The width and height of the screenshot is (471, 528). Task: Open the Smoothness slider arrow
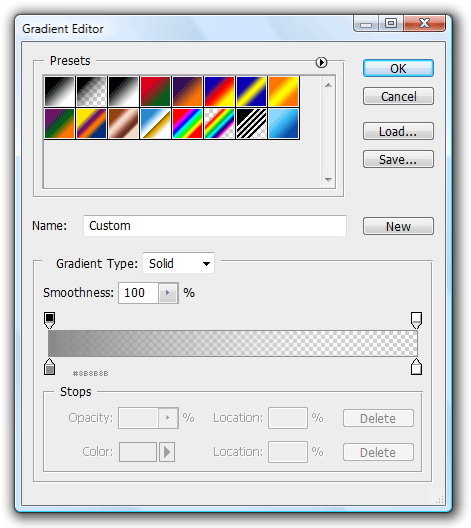click(168, 293)
